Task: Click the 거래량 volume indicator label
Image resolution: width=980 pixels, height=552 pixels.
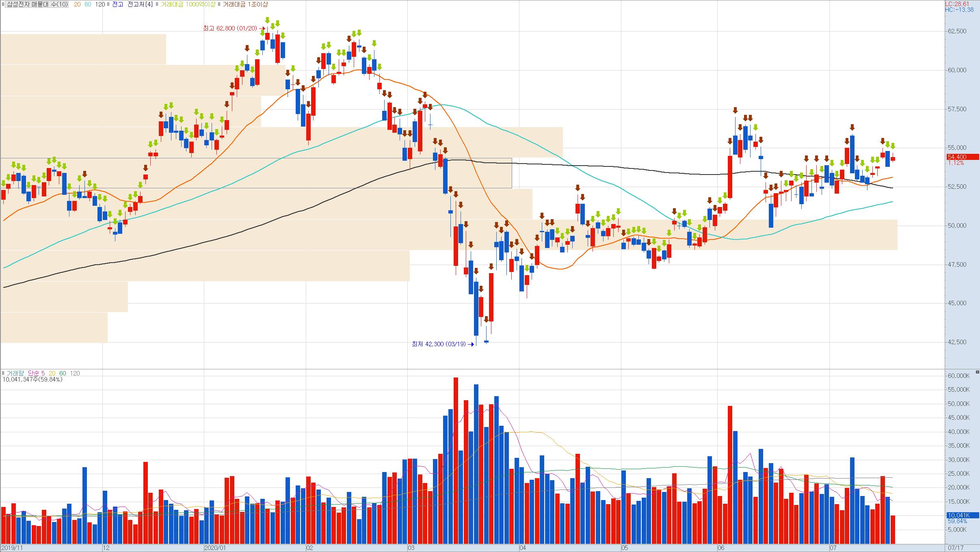Action: [x=15, y=373]
